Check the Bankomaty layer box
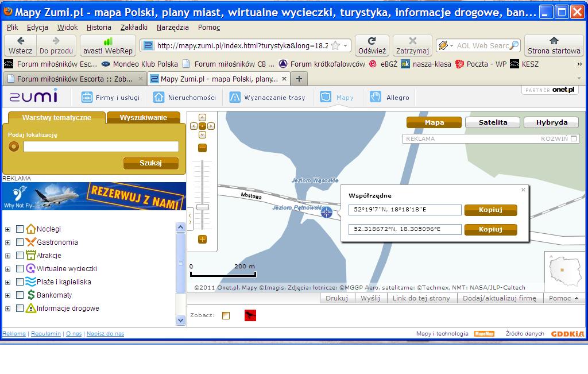The height and width of the screenshot is (374, 588). coord(20,295)
